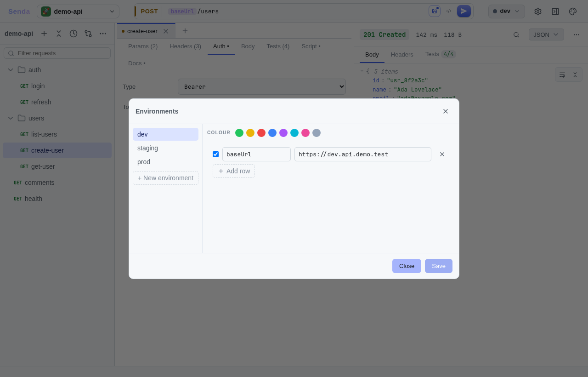Close the Environments dialog with X
The image size is (588, 377).
coord(446,111)
